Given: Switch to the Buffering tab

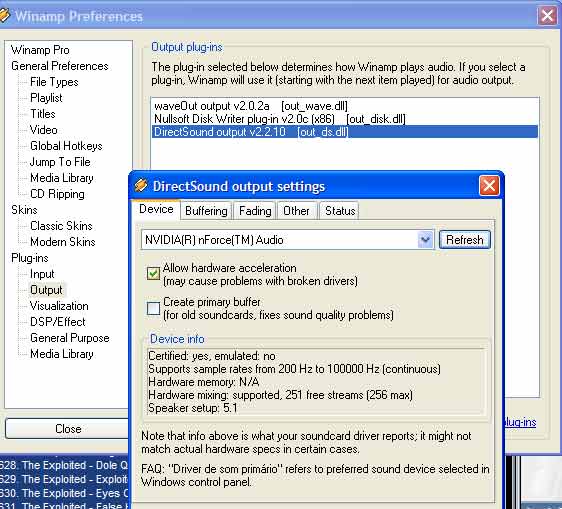Looking at the screenshot, I should (x=206, y=211).
